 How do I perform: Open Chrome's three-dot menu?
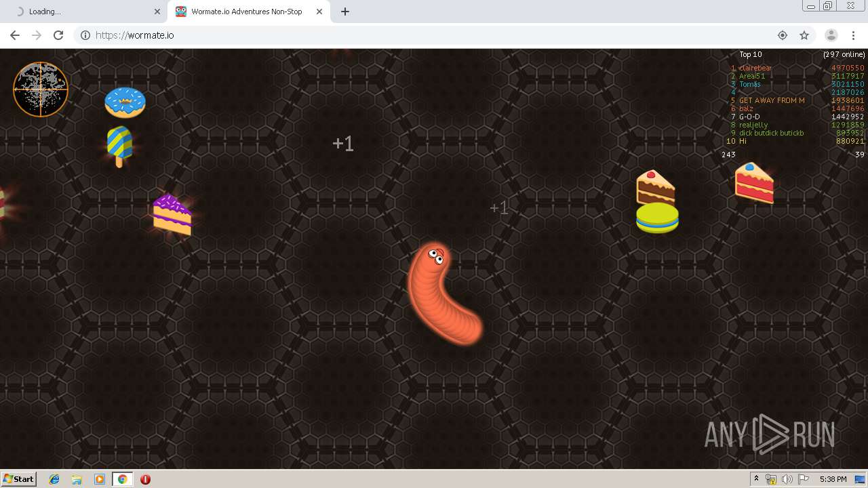tap(853, 35)
